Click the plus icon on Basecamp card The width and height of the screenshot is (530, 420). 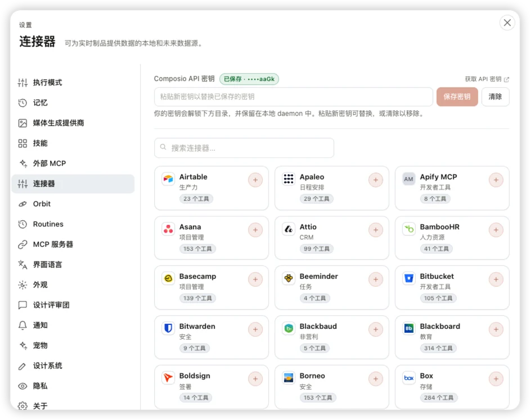tap(255, 279)
